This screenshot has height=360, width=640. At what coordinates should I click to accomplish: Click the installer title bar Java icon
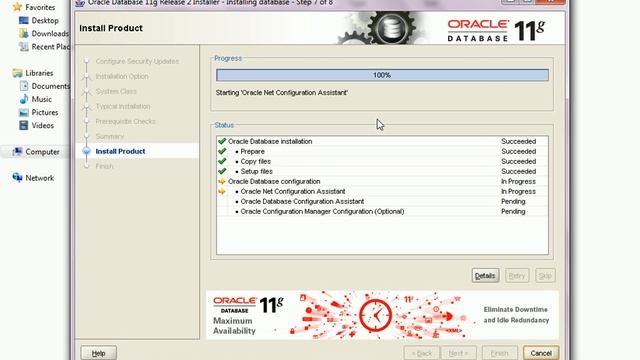tap(80, 3)
